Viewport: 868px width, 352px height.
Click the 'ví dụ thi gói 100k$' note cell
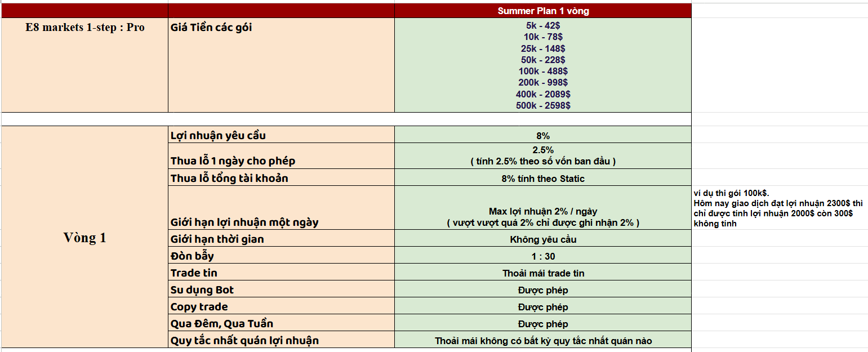(x=780, y=208)
